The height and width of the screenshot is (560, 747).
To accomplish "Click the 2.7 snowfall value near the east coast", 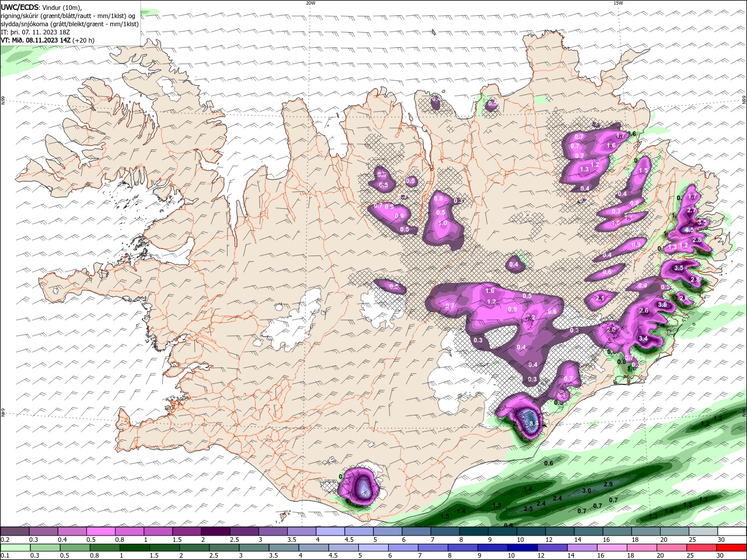I will tap(692, 210).
